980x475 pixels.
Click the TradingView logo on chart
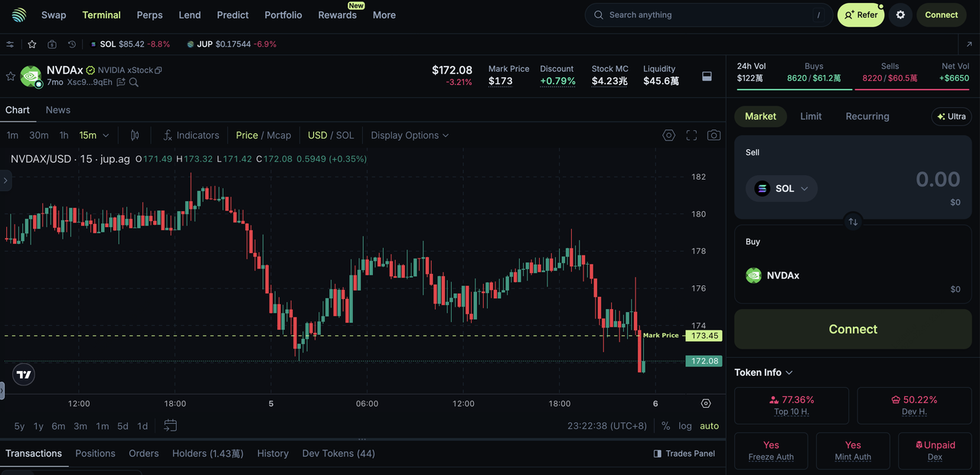pos(24,374)
